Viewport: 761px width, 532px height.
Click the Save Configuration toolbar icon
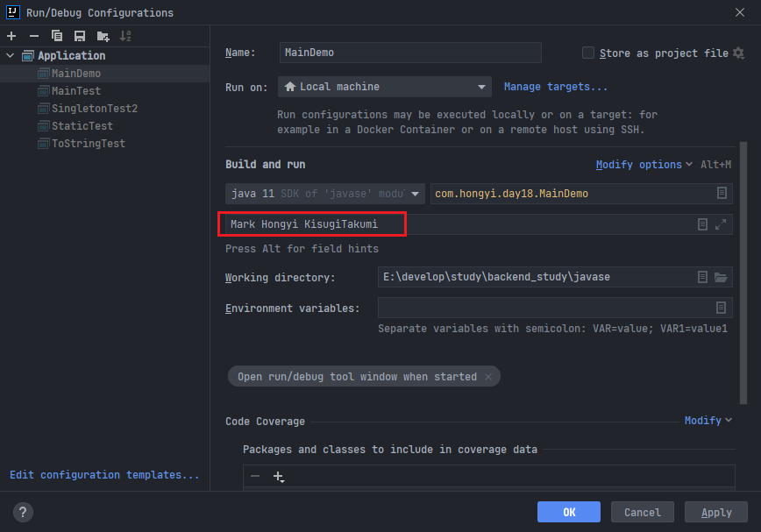coord(80,36)
